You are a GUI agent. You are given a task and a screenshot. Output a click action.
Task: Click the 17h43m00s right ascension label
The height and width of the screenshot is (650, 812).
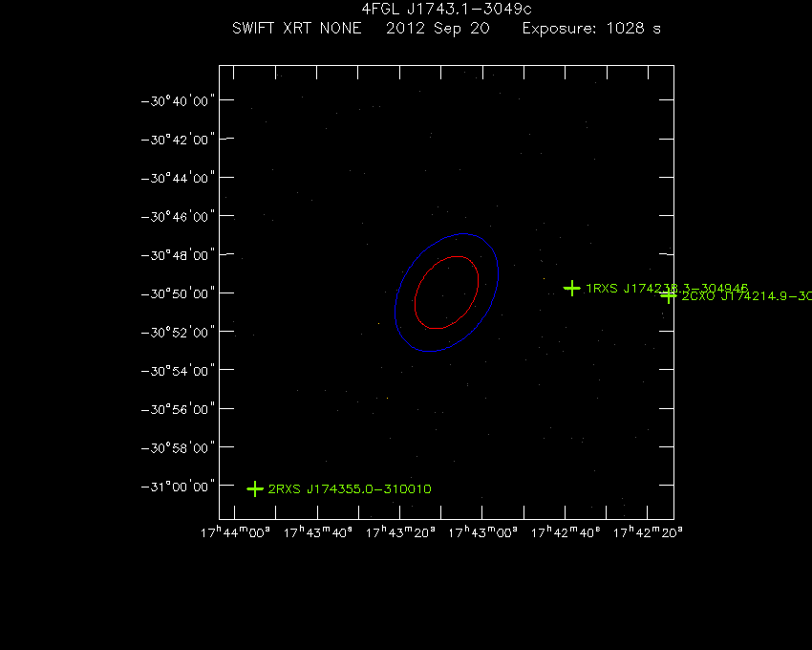[482, 531]
